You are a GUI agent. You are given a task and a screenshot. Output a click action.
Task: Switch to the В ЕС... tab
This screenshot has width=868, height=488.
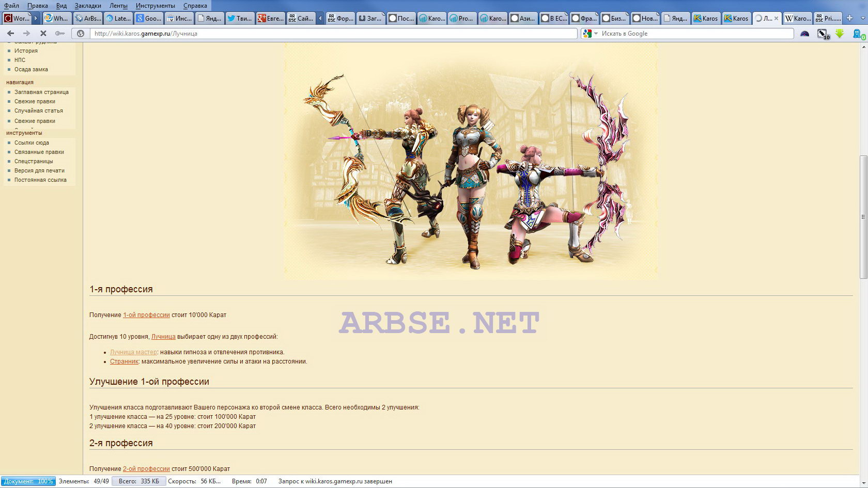(553, 18)
